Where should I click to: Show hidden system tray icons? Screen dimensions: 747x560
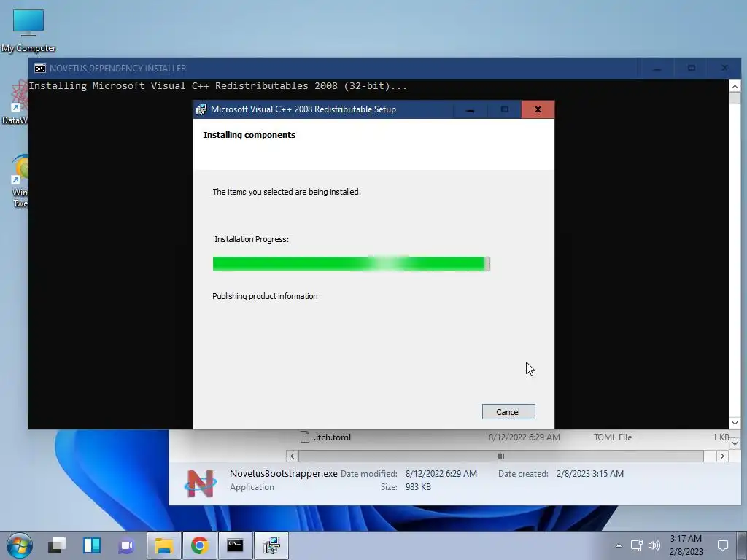point(619,545)
